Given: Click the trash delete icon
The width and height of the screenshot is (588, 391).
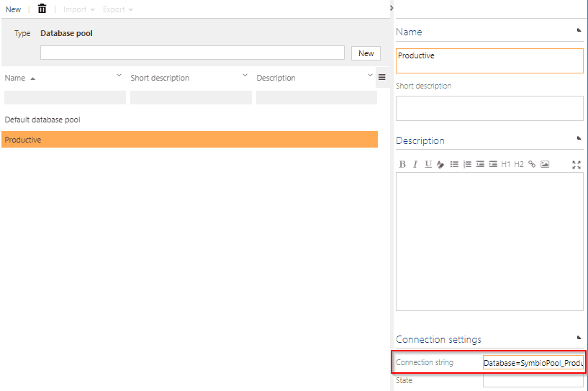Looking at the screenshot, I should coord(42,9).
